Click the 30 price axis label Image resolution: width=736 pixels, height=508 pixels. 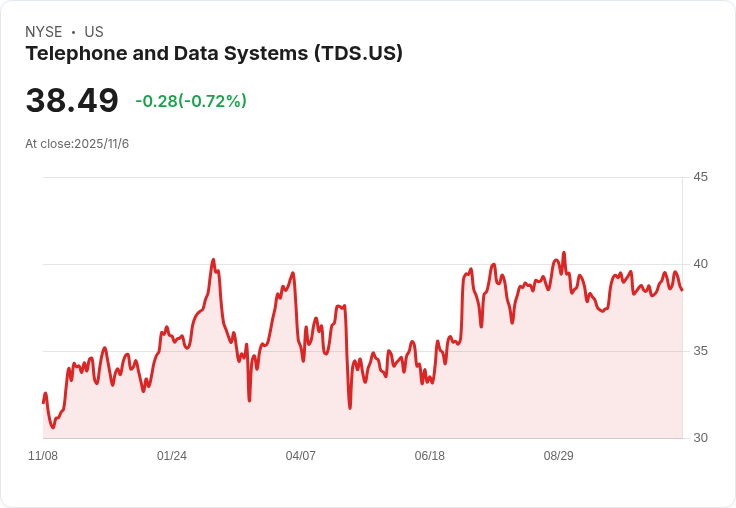700,438
